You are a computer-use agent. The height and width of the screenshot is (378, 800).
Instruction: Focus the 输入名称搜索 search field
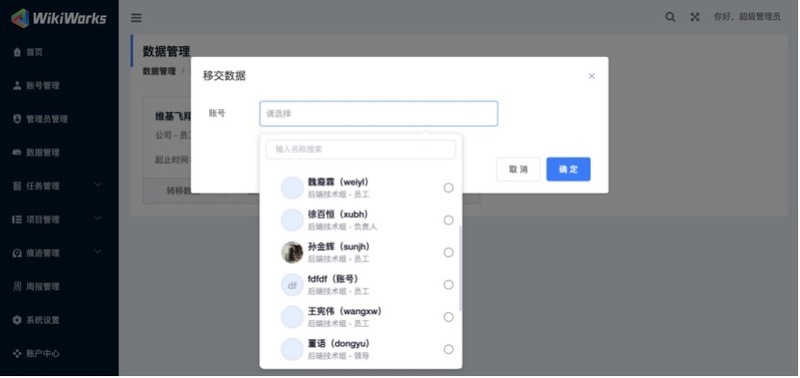point(361,149)
